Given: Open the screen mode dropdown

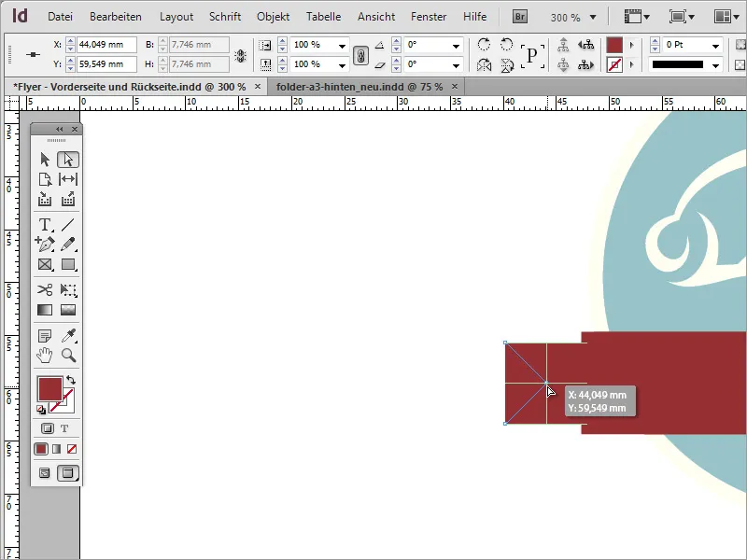Looking at the screenshot, I should pos(682,17).
